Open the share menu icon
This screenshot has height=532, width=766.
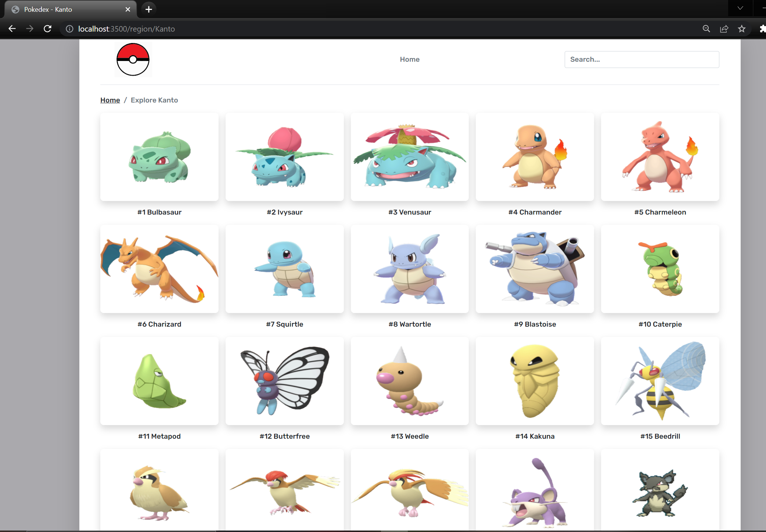pyautogui.click(x=724, y=29)
